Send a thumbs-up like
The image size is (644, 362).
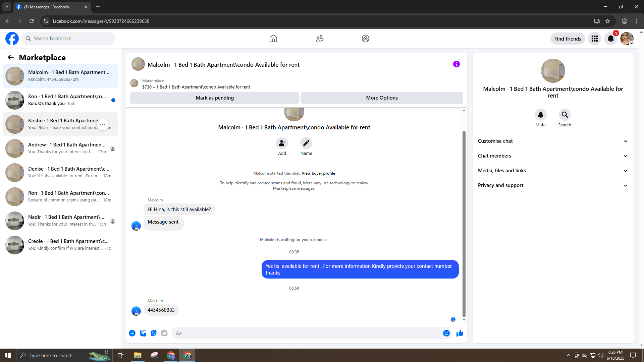460,333
